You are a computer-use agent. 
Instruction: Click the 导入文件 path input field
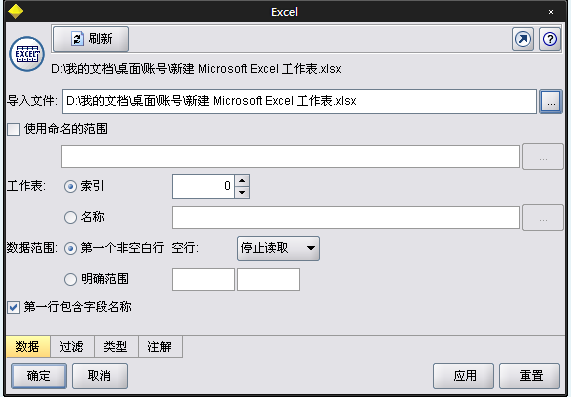point(299,101)
